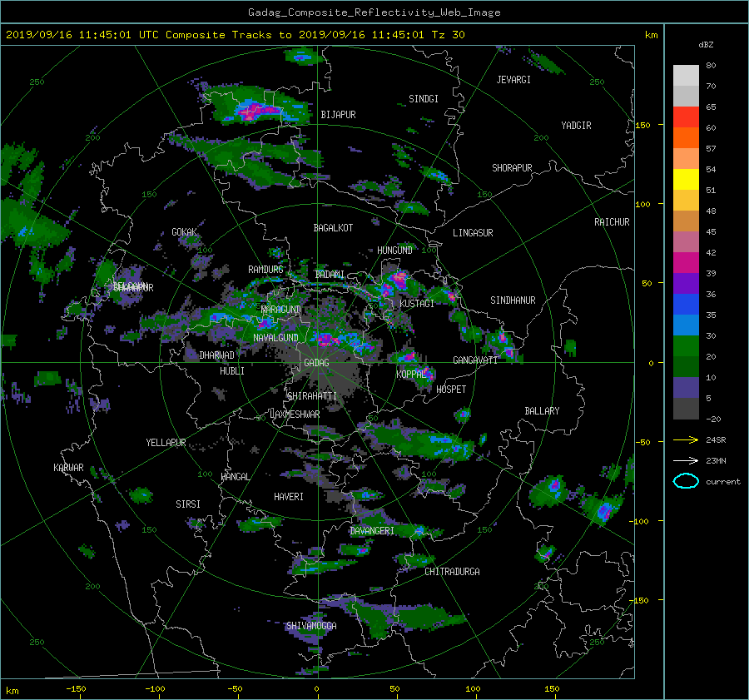This screenshot has height=700, width=749.
Task: Select the SINDGI label
Action: pos(424,99)
